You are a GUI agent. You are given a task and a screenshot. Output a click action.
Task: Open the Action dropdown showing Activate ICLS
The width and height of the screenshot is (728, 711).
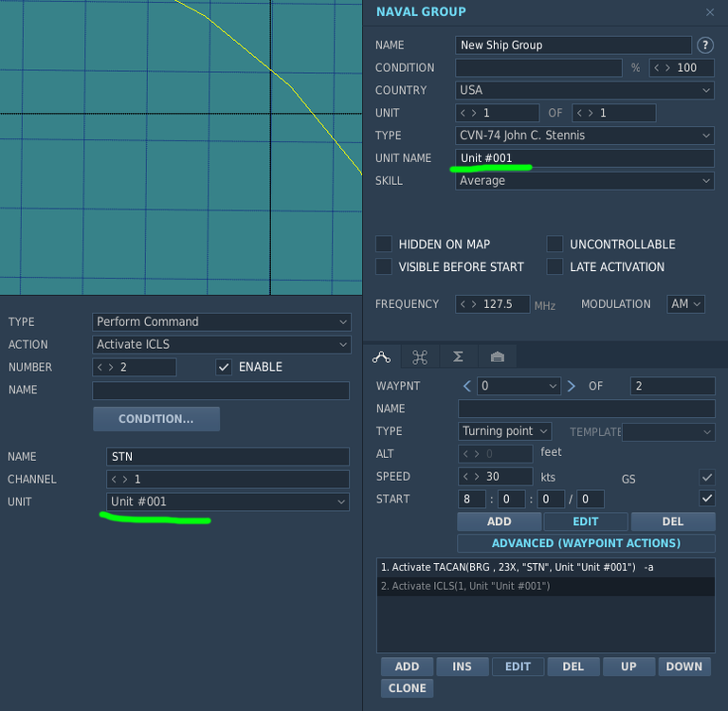pyautogui.click(x=222, y=344)
